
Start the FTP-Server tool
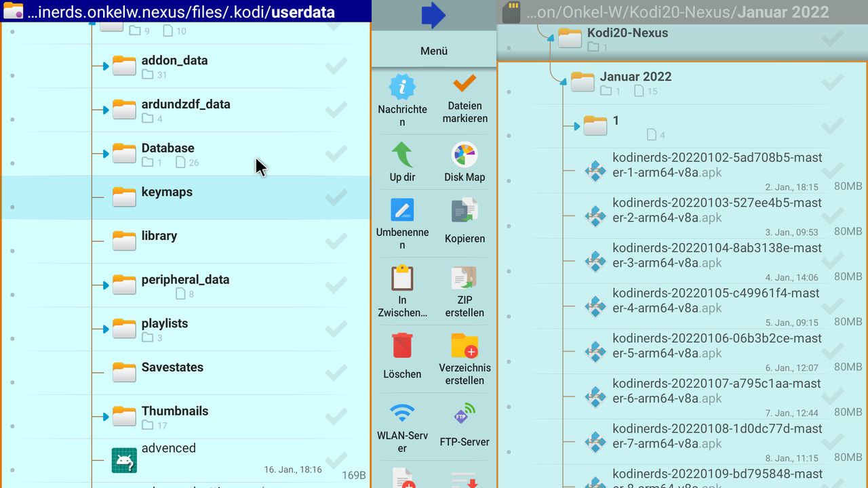pyautogui.click(x=465, y=413)
